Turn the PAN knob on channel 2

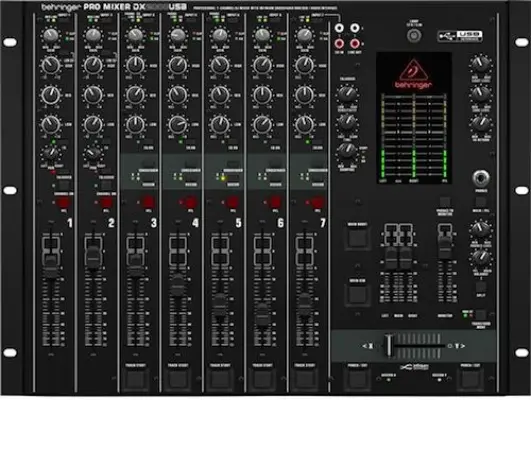tap(93, 153)
